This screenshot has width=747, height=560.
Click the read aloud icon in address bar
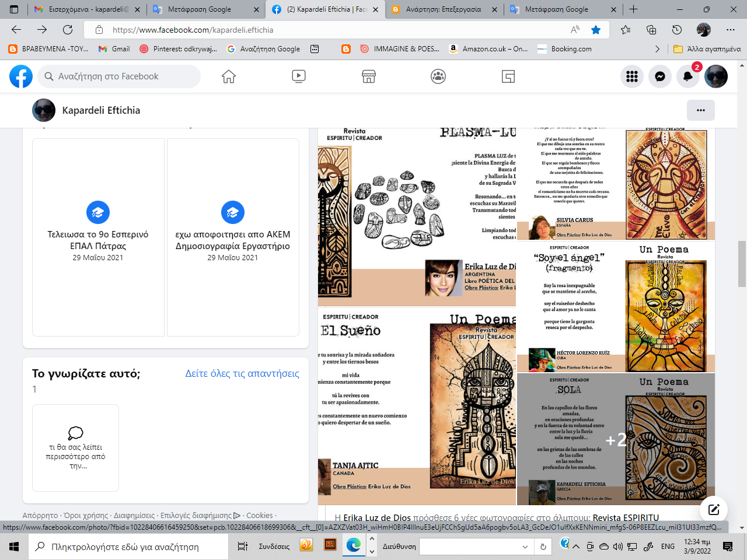(575, 30)
